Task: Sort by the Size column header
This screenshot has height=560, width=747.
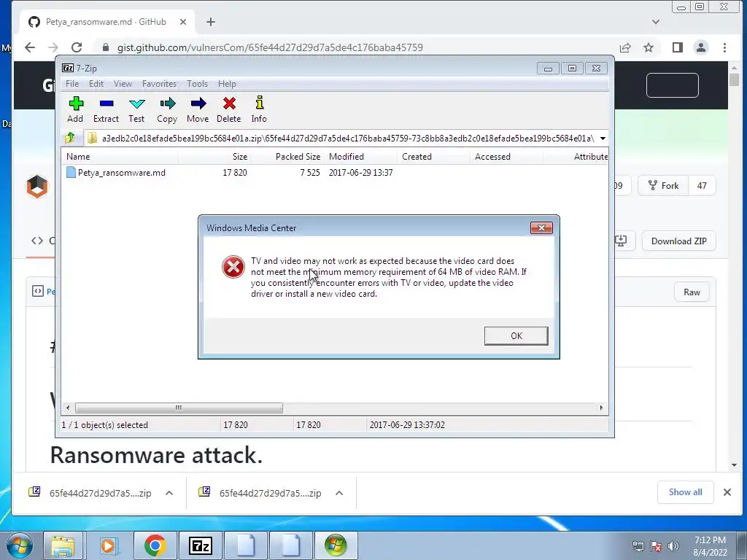Action: 215,157
